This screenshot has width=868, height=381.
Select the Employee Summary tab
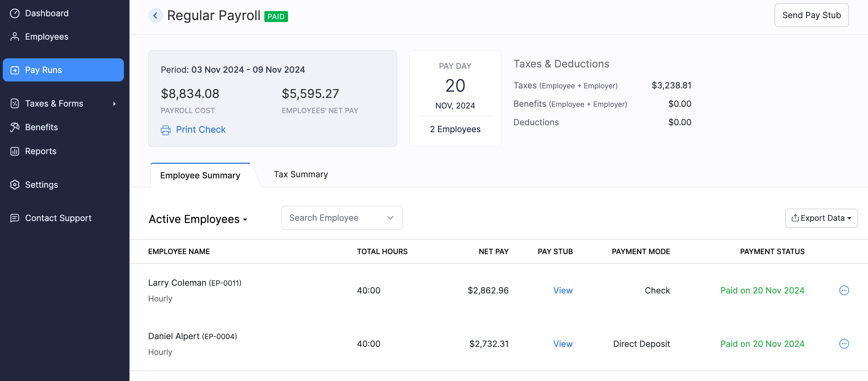tap(200, 175)
